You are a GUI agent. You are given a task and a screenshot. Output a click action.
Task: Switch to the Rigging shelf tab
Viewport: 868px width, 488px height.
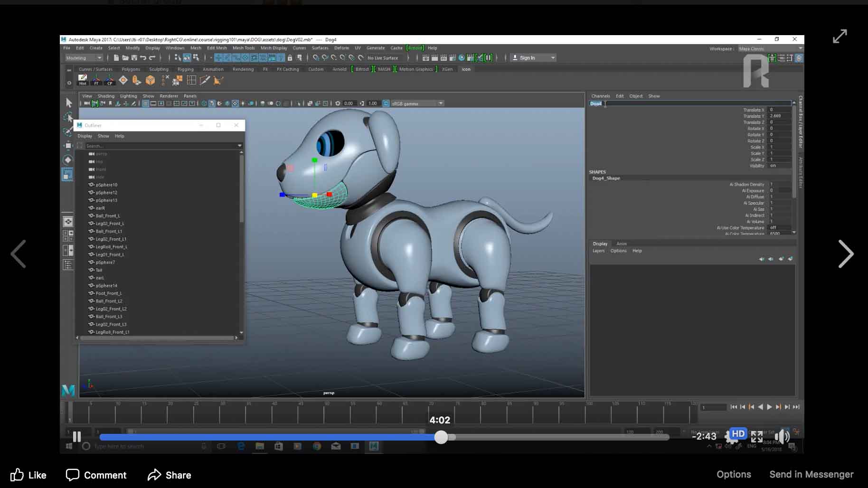[x=185, y=69]
